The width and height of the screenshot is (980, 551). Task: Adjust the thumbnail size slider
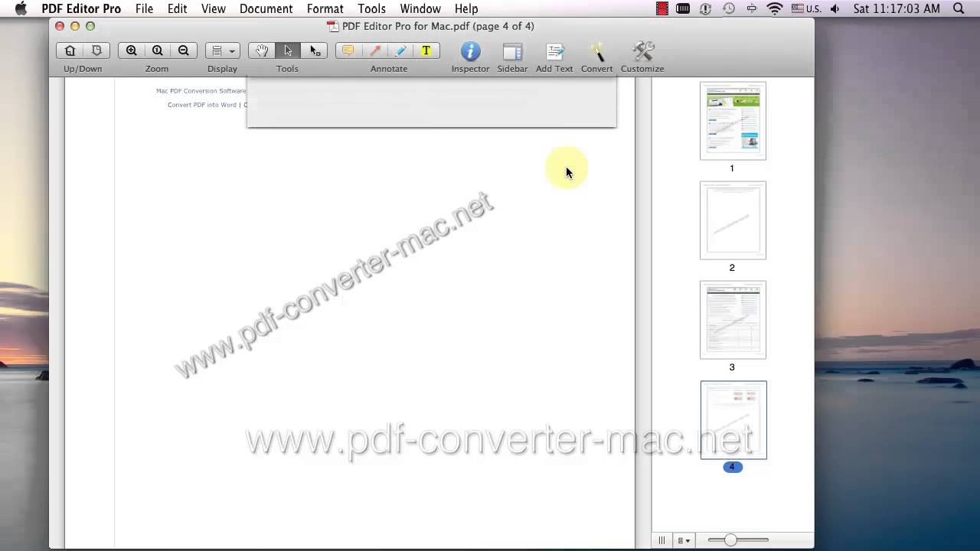(730, 540)
